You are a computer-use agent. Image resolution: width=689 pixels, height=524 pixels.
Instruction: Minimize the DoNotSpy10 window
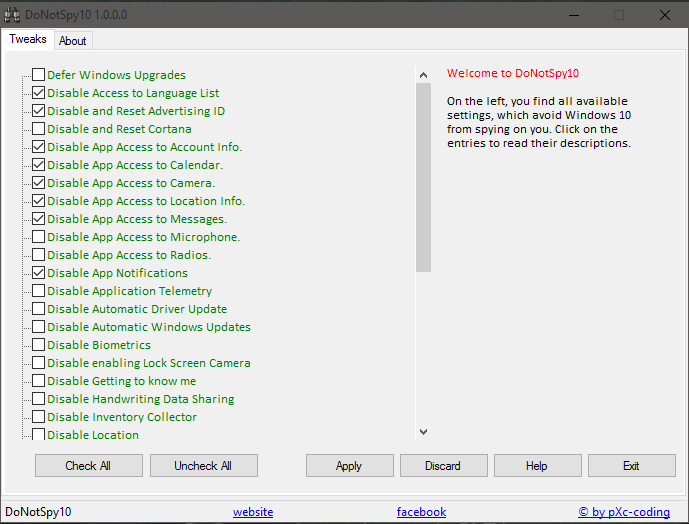coord(573,15)
